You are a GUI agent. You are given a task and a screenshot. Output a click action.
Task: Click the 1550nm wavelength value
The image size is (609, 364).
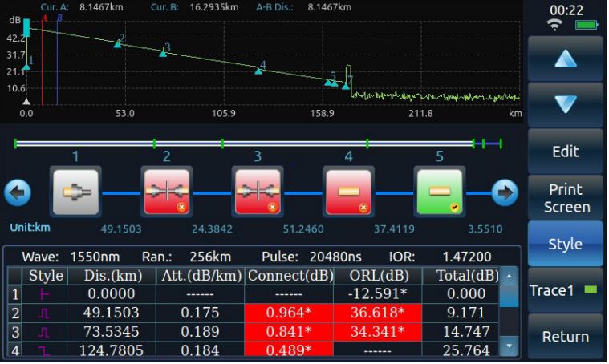(x=95, y=257)
